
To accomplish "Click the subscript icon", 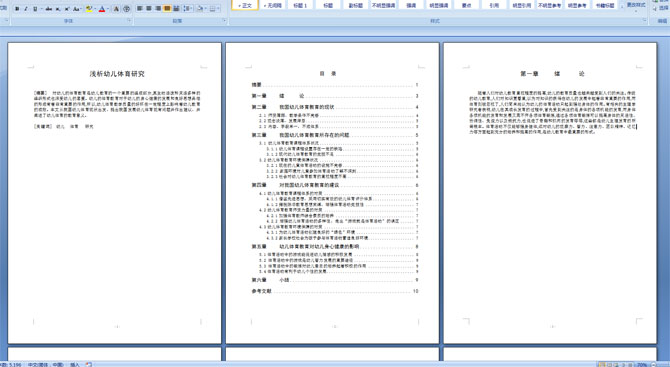I will coord(58,9).
